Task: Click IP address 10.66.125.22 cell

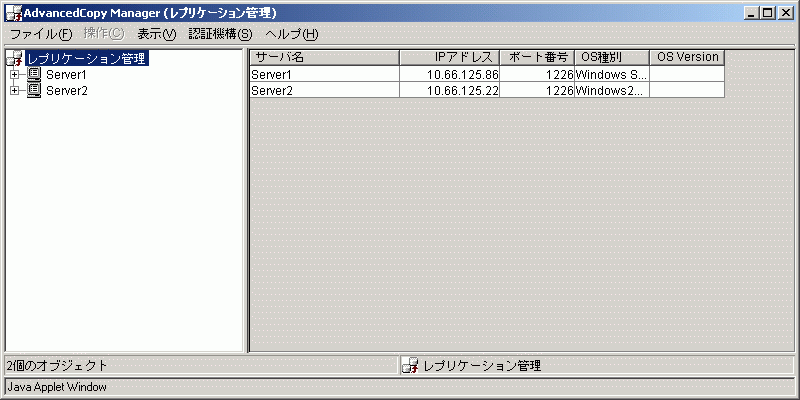Action: [x=449, y=90]
